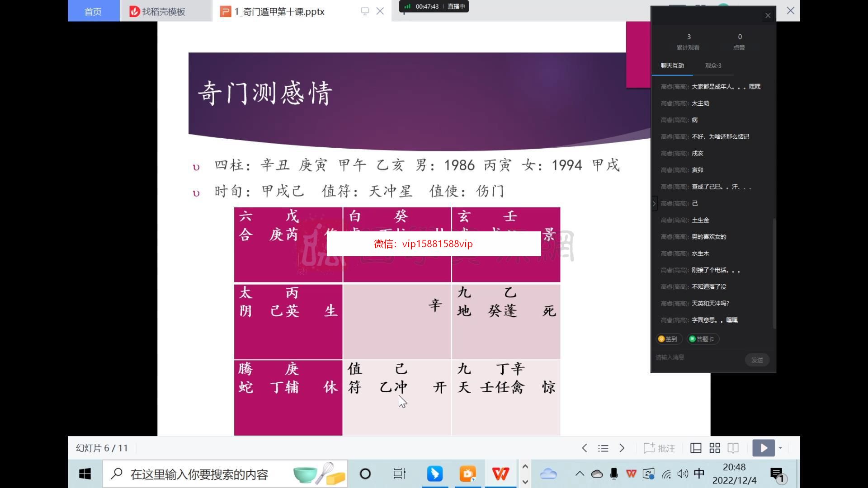Click the 四柱 辛丑 庚寅 bullet line
The width and height of the screenshot is (868, 488).
tap(417, 165)
